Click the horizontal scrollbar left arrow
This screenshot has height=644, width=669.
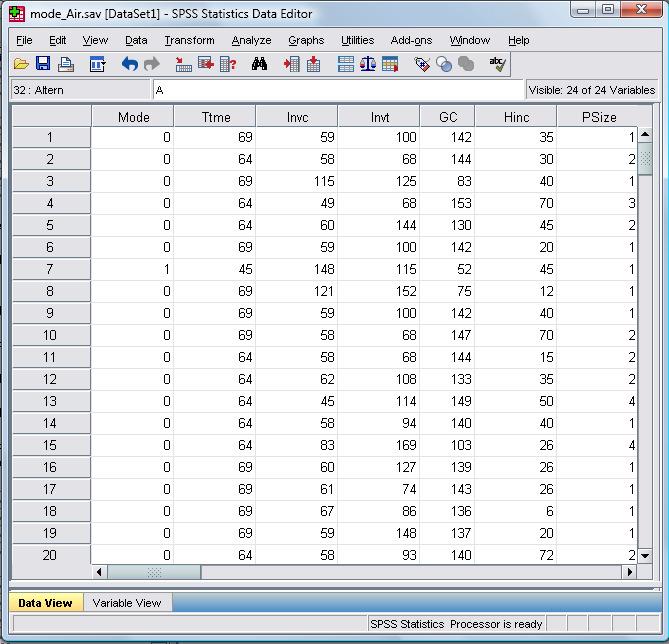point(99,571)
